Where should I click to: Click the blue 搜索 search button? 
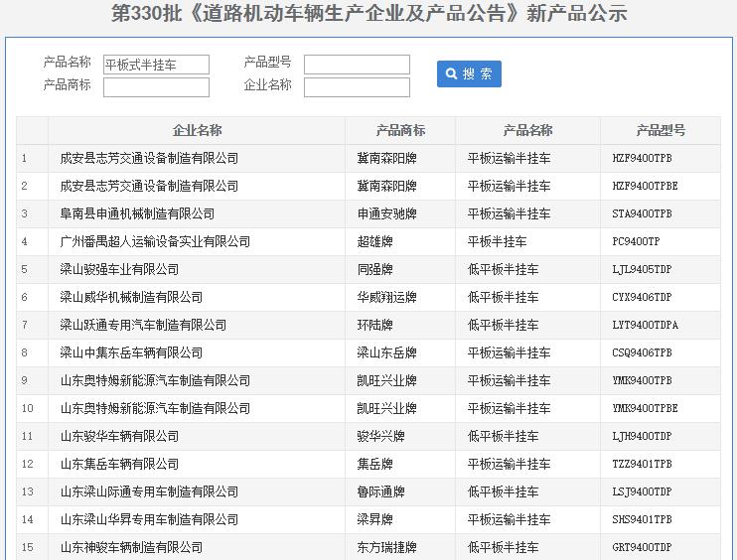(469, 73)
